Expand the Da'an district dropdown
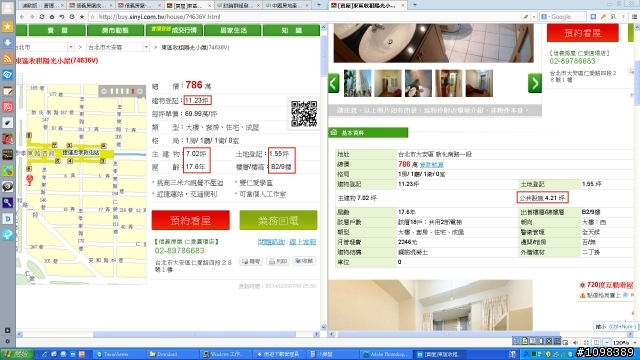 [x=146, y=47]
